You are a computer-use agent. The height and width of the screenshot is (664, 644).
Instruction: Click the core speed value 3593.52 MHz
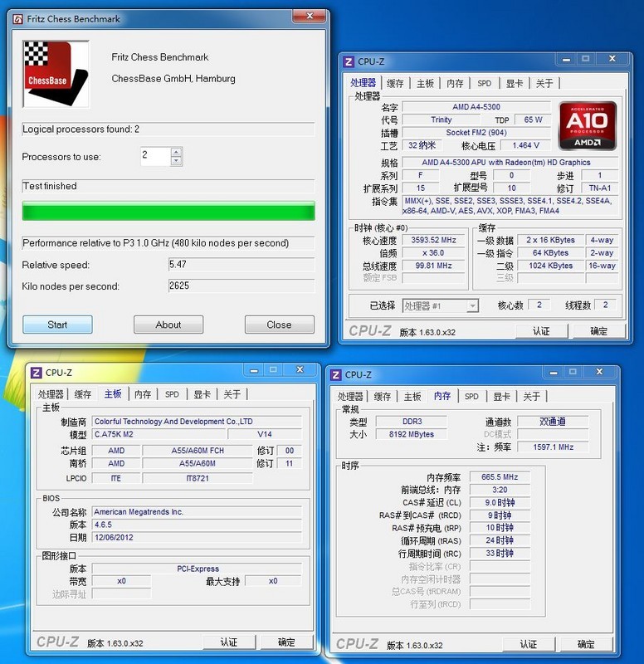pyautogui.click(x=433, y=240)
